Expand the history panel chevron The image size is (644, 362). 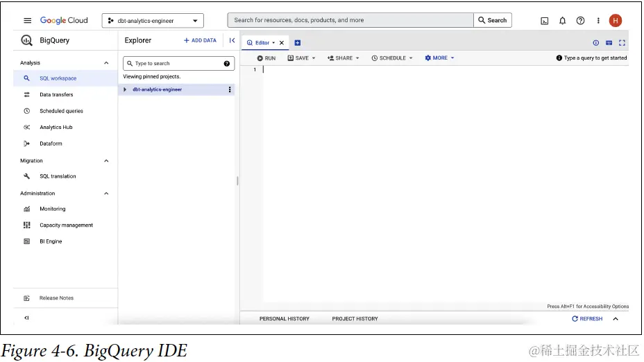click(x=616, y=319)
